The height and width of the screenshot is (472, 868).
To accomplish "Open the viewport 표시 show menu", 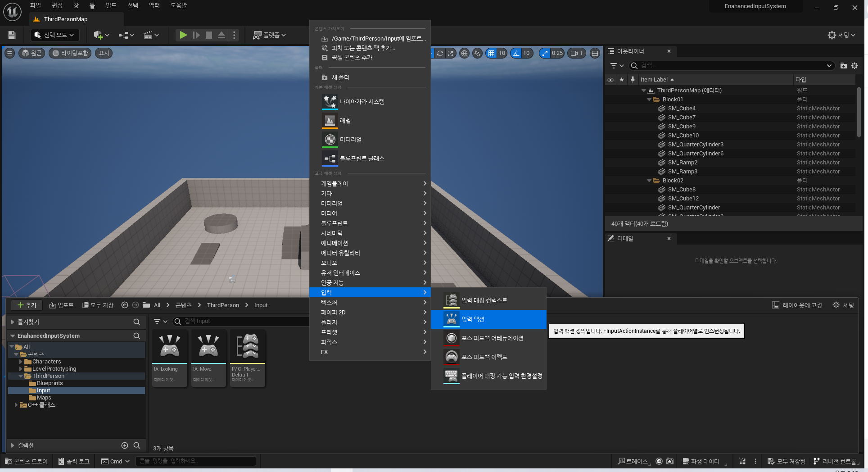I will pyautogui.click(x=104, y=53).
